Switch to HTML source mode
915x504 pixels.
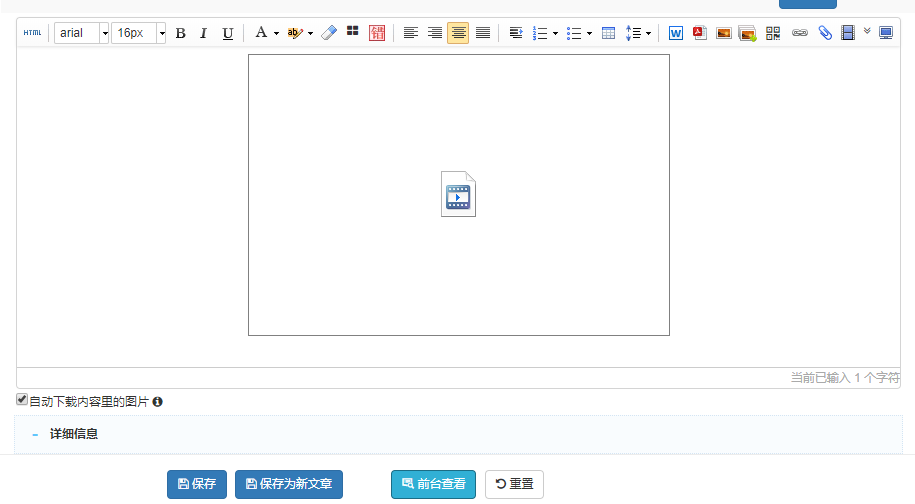point(33,33)
